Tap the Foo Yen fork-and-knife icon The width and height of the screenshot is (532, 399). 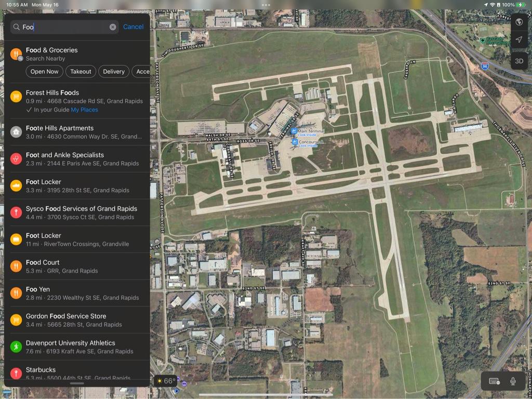[16, 293]
